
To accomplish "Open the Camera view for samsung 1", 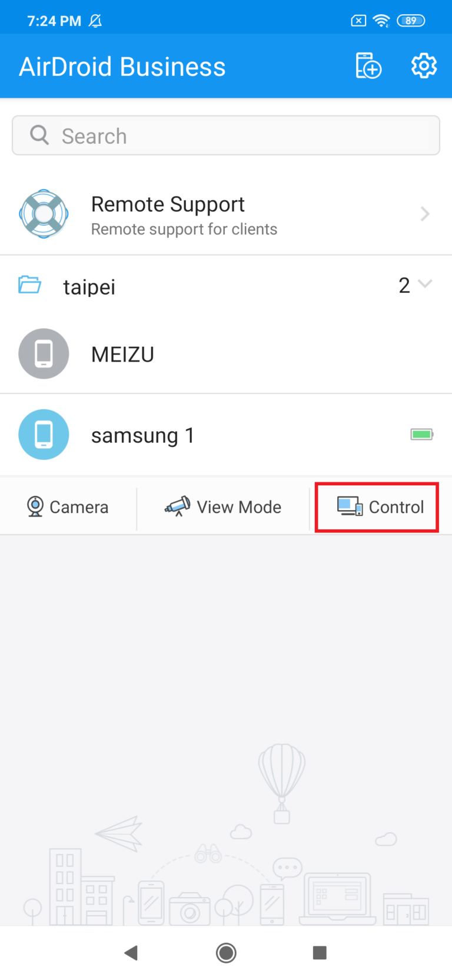I will (x=68, y=506).
